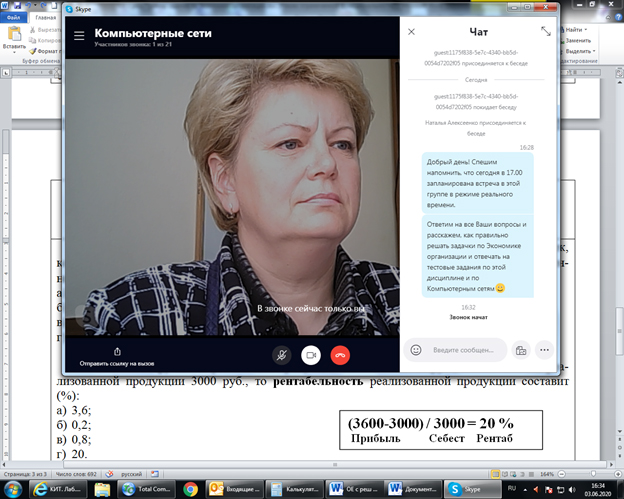Screen dimensions: 624x499
Task: Expand the chat panel to full size
Action: click(546, 31)
